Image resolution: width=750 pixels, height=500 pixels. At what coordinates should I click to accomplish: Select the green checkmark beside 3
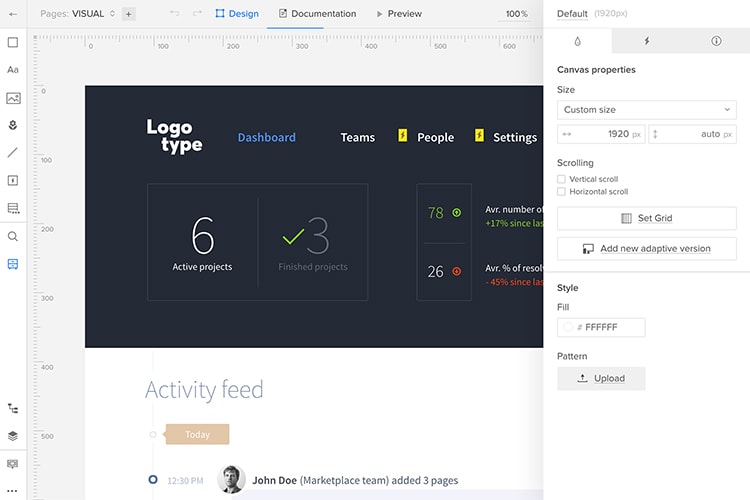(x=293, y=236)
